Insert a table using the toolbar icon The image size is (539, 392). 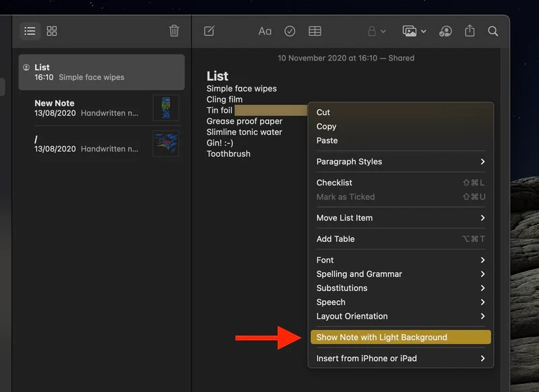(x=315, y=31)
